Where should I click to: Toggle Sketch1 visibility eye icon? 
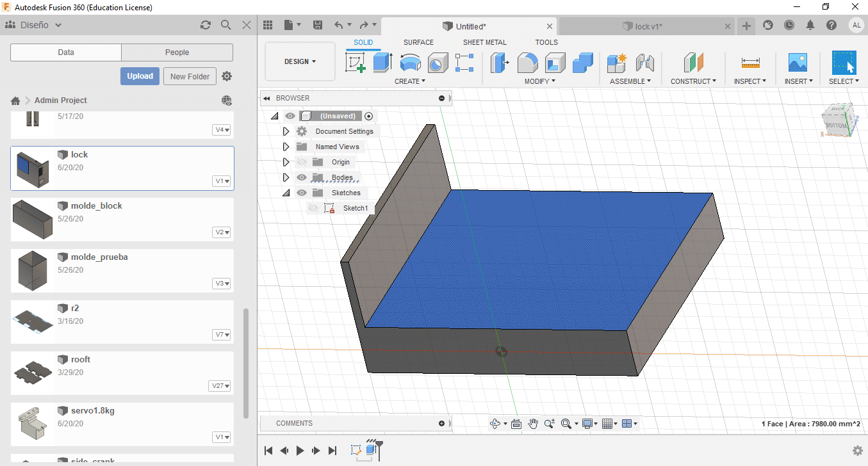pos(313,208)
